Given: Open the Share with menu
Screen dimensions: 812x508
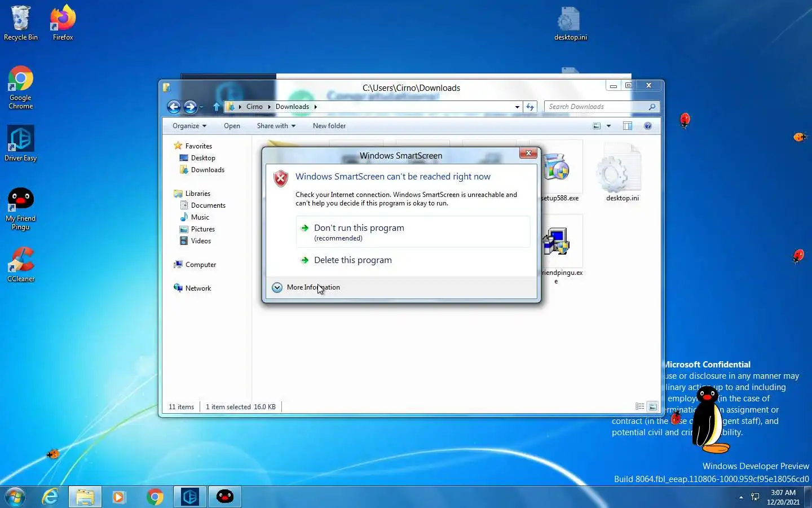Looking at the screenshot, I should [276, 126].
